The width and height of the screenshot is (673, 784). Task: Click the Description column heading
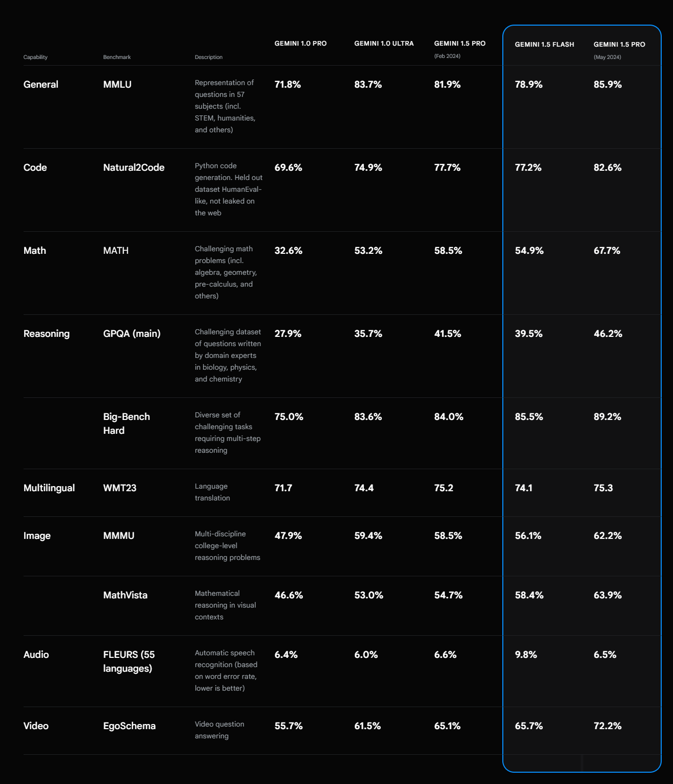click(x=209, y=57)
